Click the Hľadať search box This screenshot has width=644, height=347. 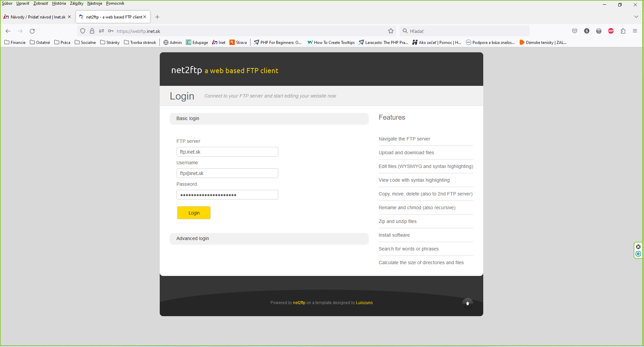pos(464,31)
